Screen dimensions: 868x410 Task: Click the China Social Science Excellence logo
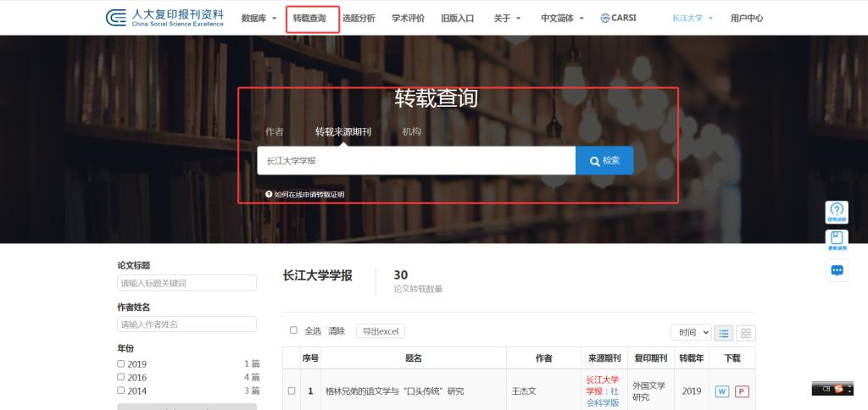coord(164,18)
